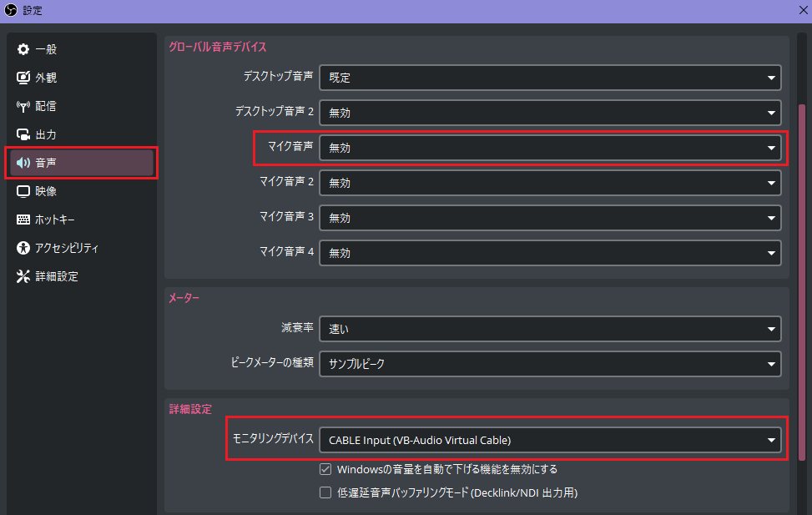
Task: Click the Hotkeys (ホットキー) keyboard icon
Action: click(x=23, y=220)
